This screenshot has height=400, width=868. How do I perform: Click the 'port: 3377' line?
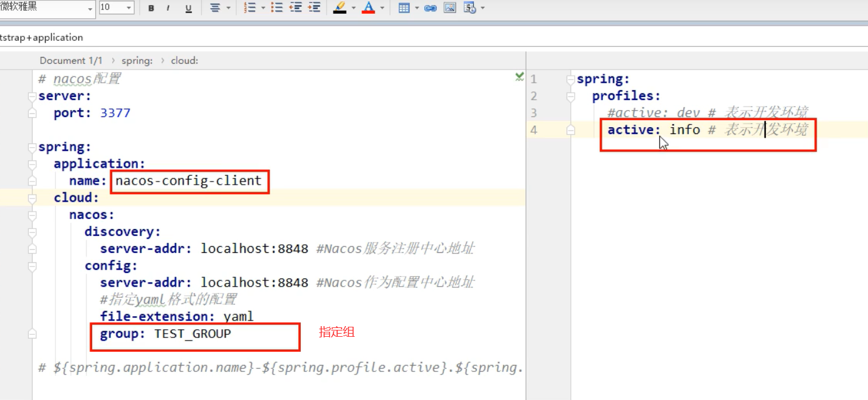coord(92,113)
